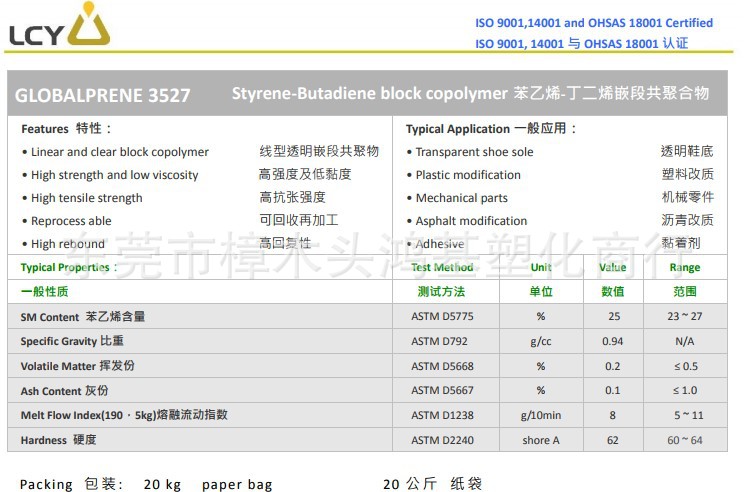The width and height of the screenshot is (750, 492).
Task: Click 'Volatile Matter 挥发份' row label
Action: pyautogui.click(x=77, y=366)
